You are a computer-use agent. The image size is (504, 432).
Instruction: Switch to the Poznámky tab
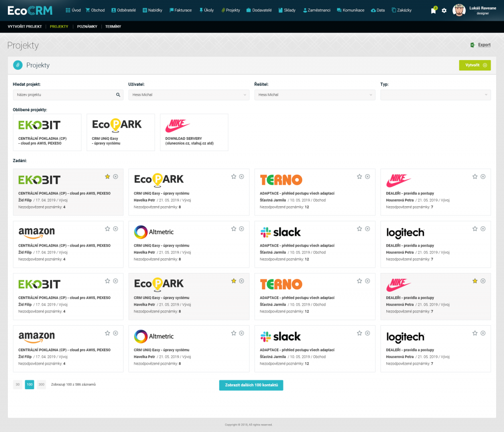(87, 27)
